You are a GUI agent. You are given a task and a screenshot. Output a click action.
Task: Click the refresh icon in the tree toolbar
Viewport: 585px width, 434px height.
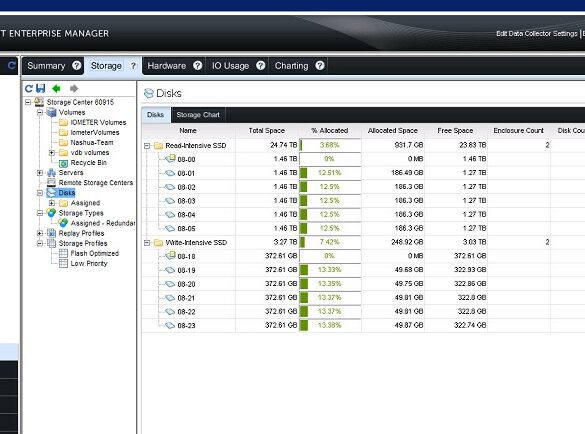click(29, 88)
